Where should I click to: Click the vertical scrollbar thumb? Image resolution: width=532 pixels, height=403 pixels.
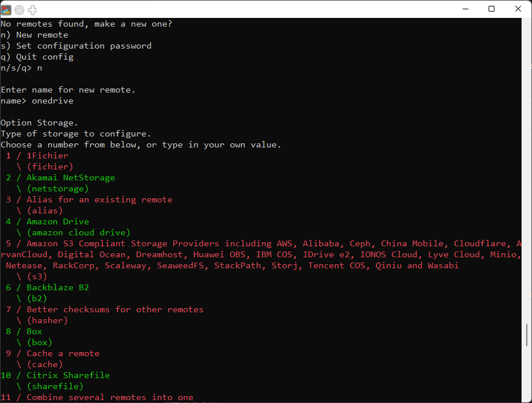pyautogui.click(x=527, y=335)
